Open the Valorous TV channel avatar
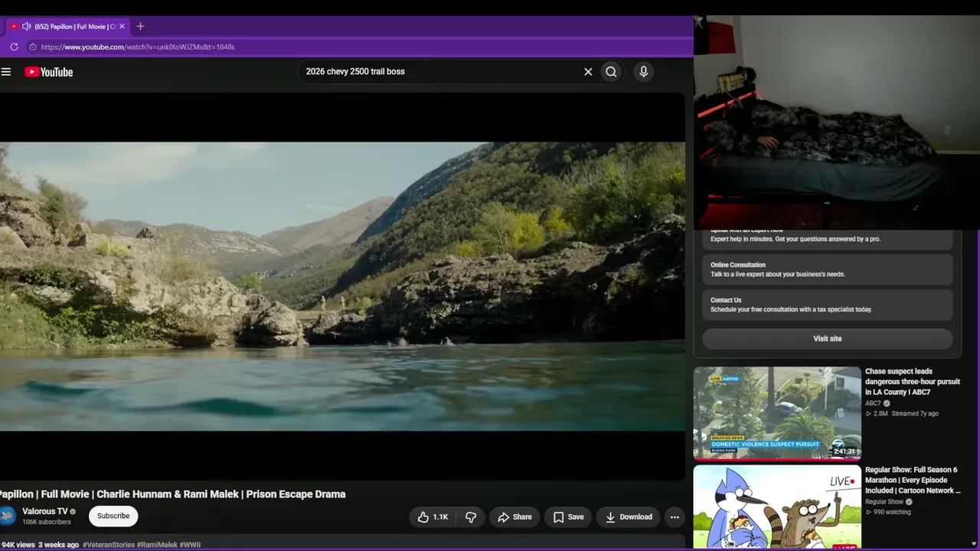Screen dimensions: 980x551 (7, 516)
